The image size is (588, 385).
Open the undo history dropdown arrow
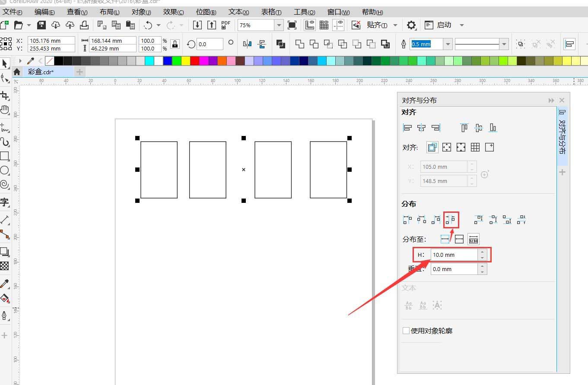click(158, 25)
